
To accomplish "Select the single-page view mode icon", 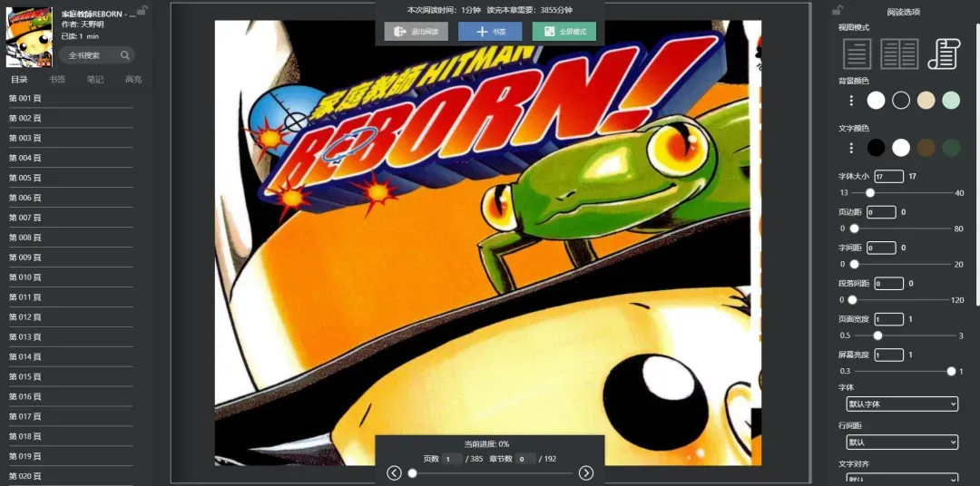I will [x=857, y=53].
